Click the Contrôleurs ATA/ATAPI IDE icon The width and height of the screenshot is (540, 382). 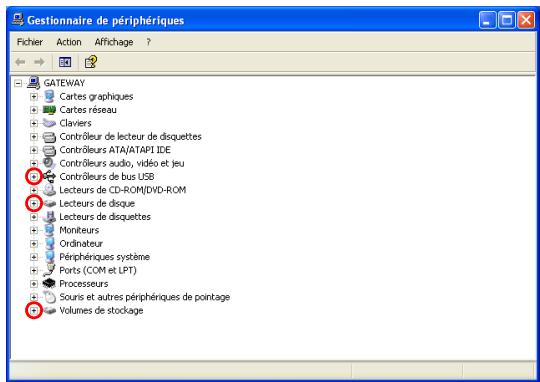pos(49,150)
